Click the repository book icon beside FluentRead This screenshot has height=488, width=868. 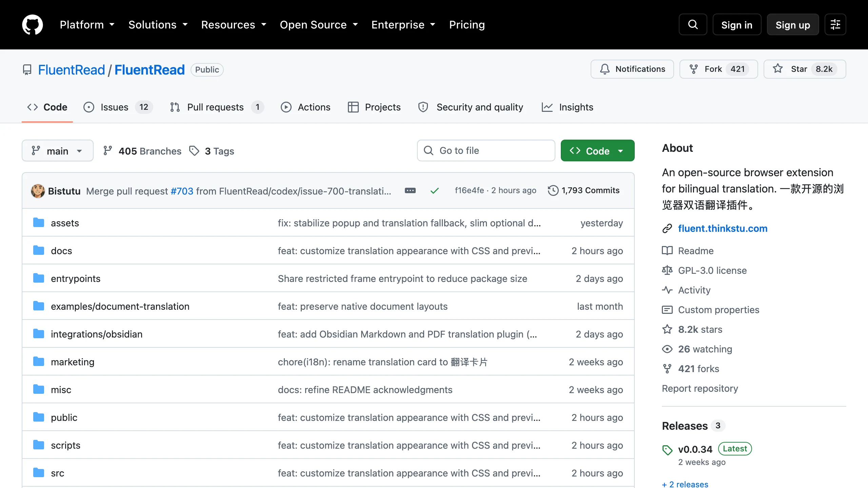pos(27,70)
